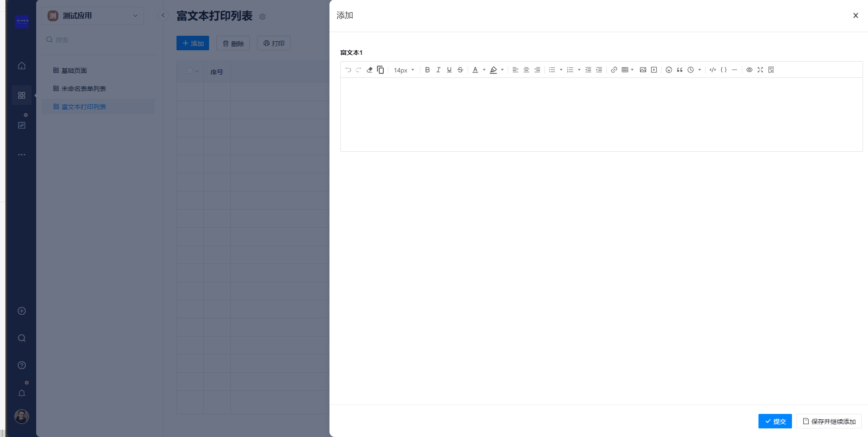Click the clear formatting eraser icon
The image size is (868, 437).
[369, 70]
